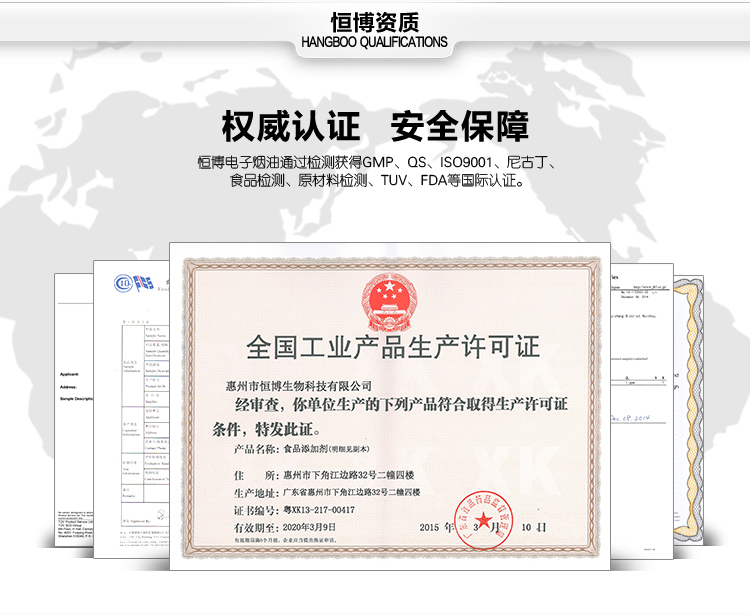Click the handwritten Dec.08.2014 date on right document

(x=630, y=418)
